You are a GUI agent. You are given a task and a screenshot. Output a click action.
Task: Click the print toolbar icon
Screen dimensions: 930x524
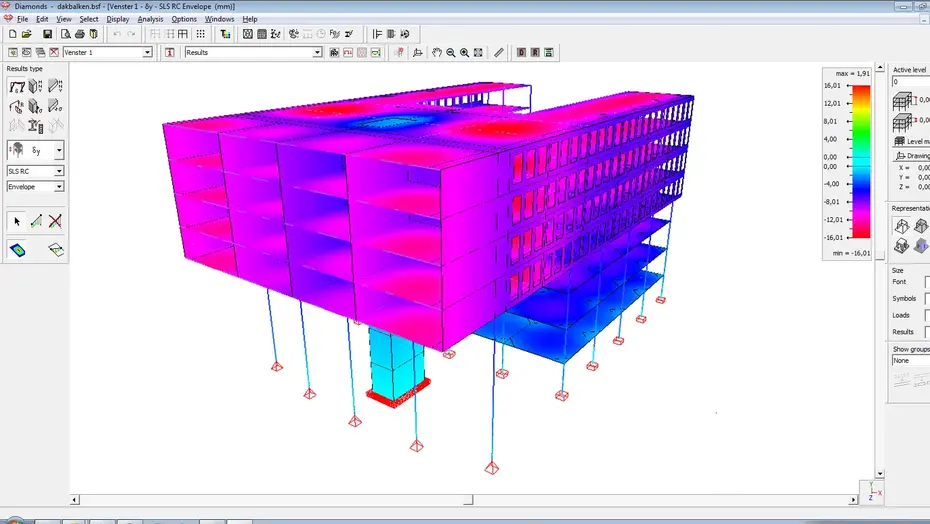pos(79,34)
